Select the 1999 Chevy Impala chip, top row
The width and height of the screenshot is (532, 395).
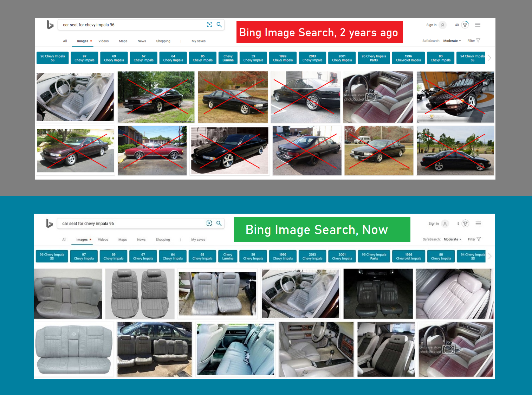click(x=283, y=58)
